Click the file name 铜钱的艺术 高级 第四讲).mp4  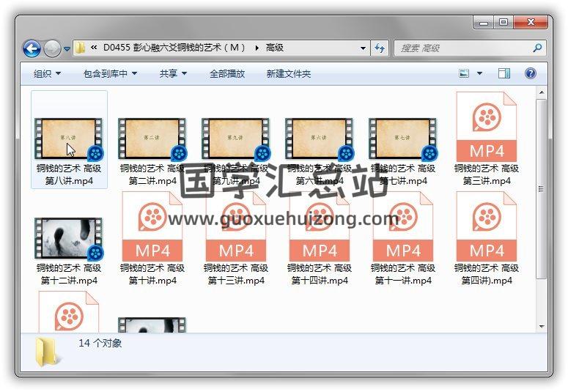click(487, 274)
